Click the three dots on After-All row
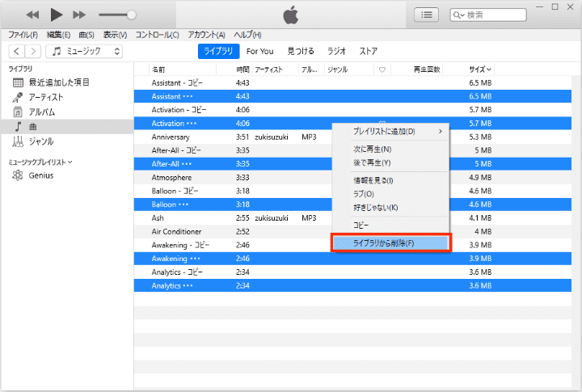582x392 pixels. (187, 164)
